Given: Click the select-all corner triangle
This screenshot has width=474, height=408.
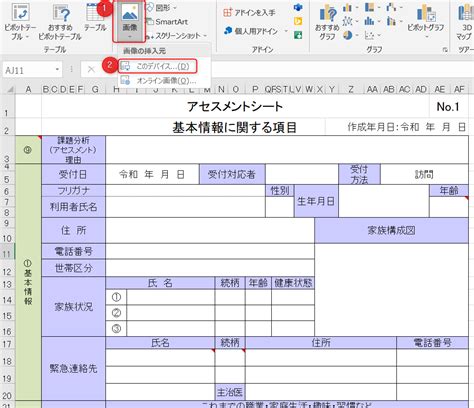Looking at the screenshot, I should pos(10,89).
